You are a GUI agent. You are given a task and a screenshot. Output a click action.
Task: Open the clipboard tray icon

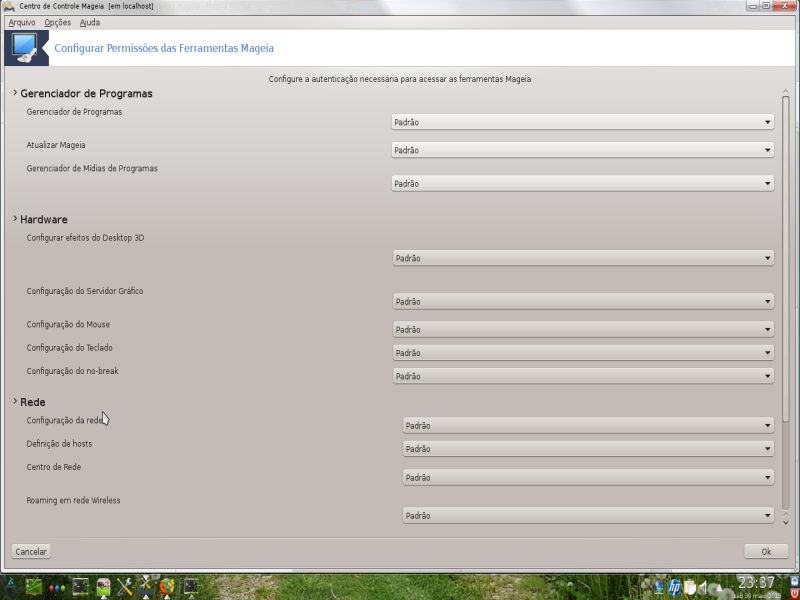[x=690, y=588]
